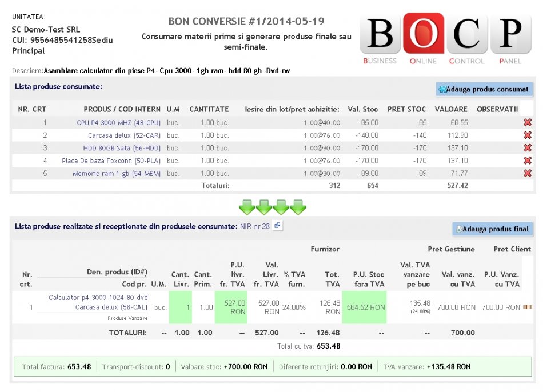Click the barcode icon for Calculator row
Screen dimensions: 543x392
coord(527,307)
